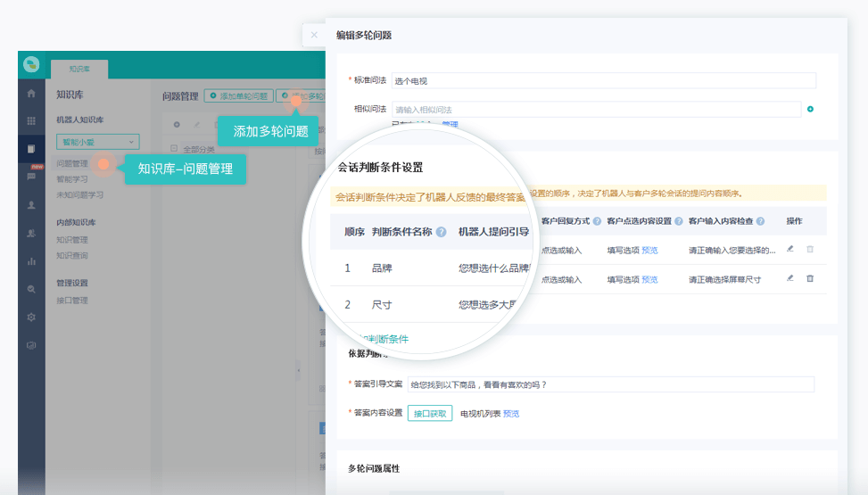The width and height of the screenshot is (868, 495).
Task: Open the bar chart statistics icon
Action: click(31, 261)
